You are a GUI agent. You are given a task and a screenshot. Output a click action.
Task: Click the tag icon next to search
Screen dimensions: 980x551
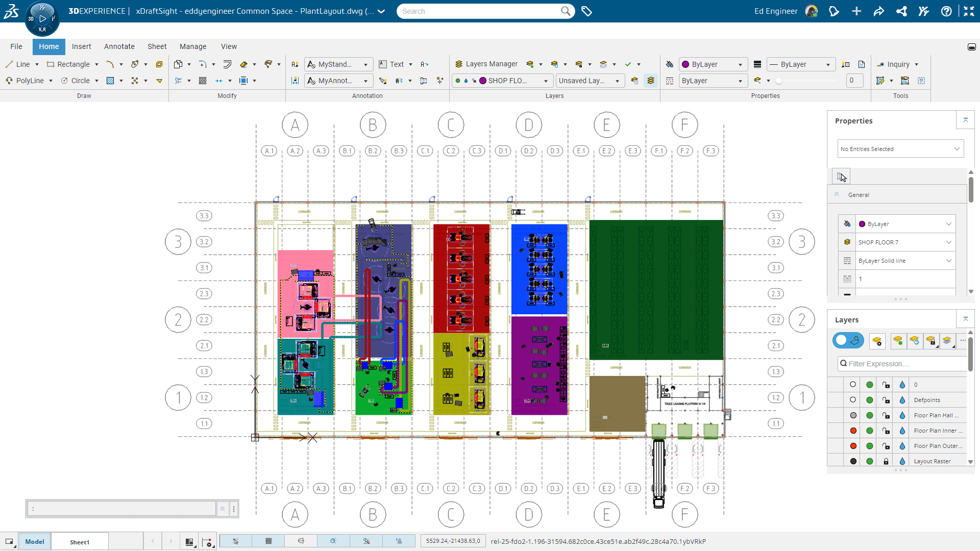click(x=586, y=11)
